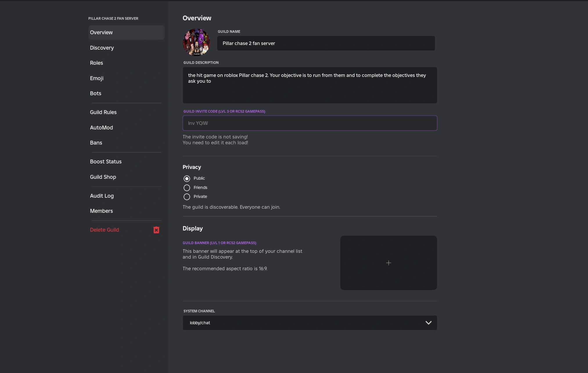Click Delete Guild
The image size is (588, 373).
(105, 230)
